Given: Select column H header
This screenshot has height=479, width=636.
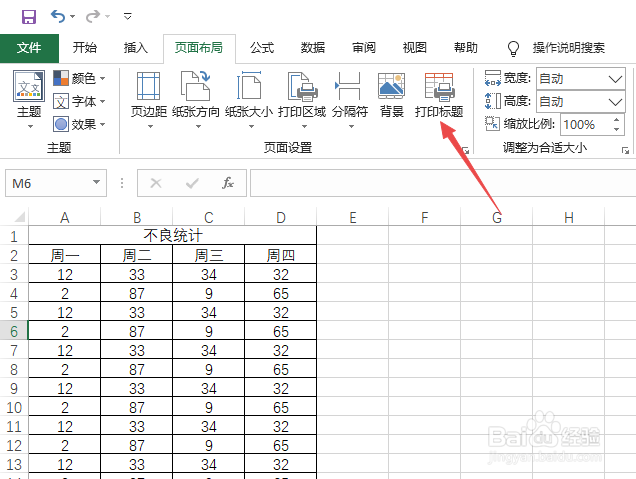Looking at the screenshot, I should pyautogui.click(x=569, y=217).
